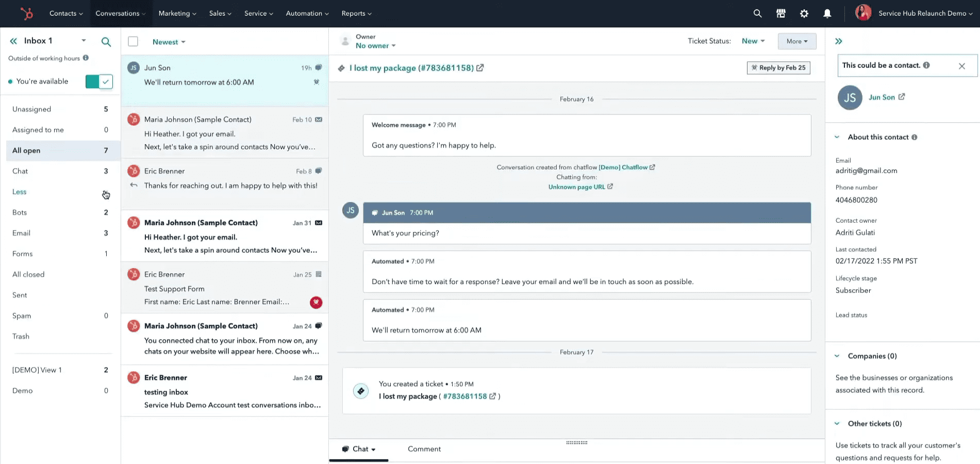
Task: Open the settings gear
Action: pos(804,13)
